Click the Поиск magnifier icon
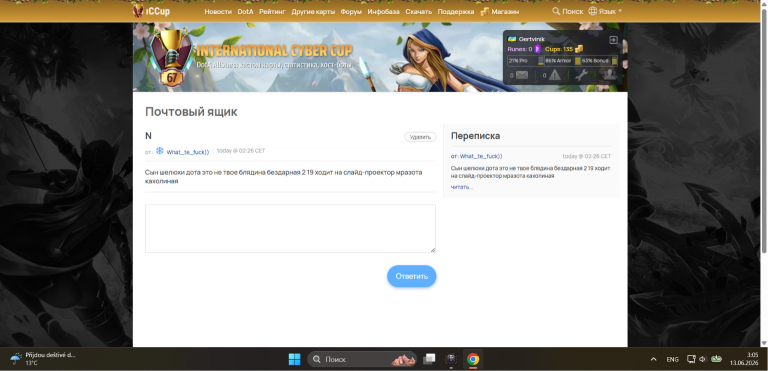 pyautogui.click(x=556, y=11)
